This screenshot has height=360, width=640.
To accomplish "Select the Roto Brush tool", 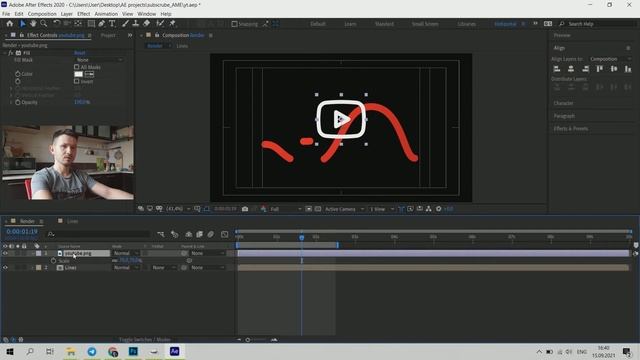I will [x=160, y=24].
